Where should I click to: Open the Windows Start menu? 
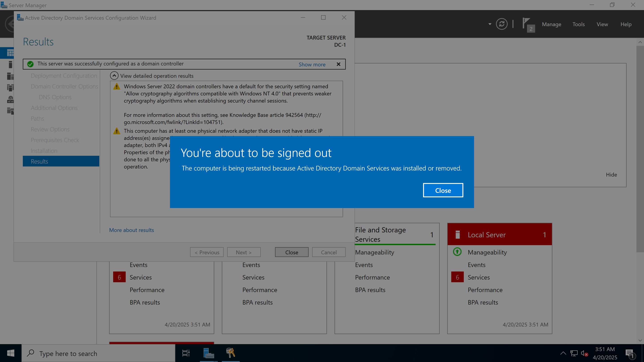point(11,353)
